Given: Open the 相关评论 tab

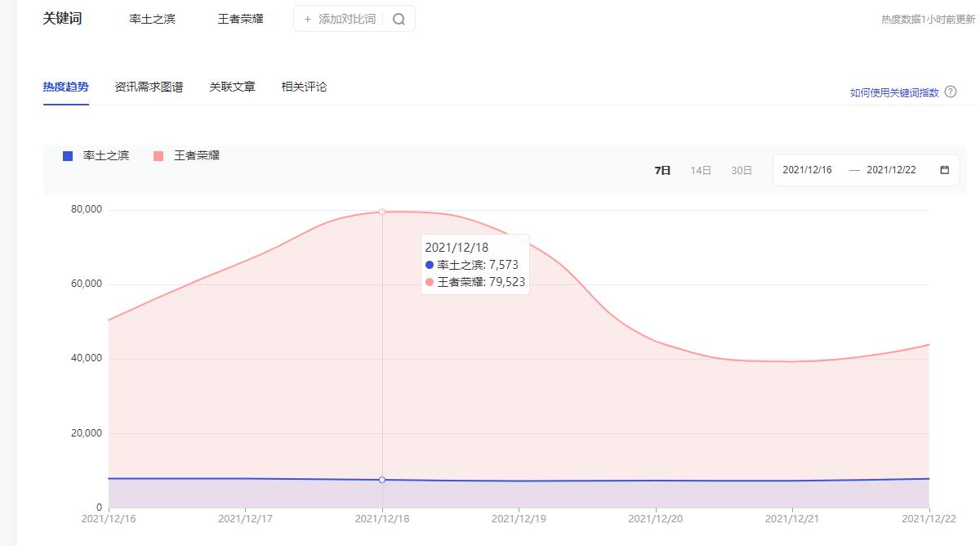Looking at the screenshot, I should 303,86.
